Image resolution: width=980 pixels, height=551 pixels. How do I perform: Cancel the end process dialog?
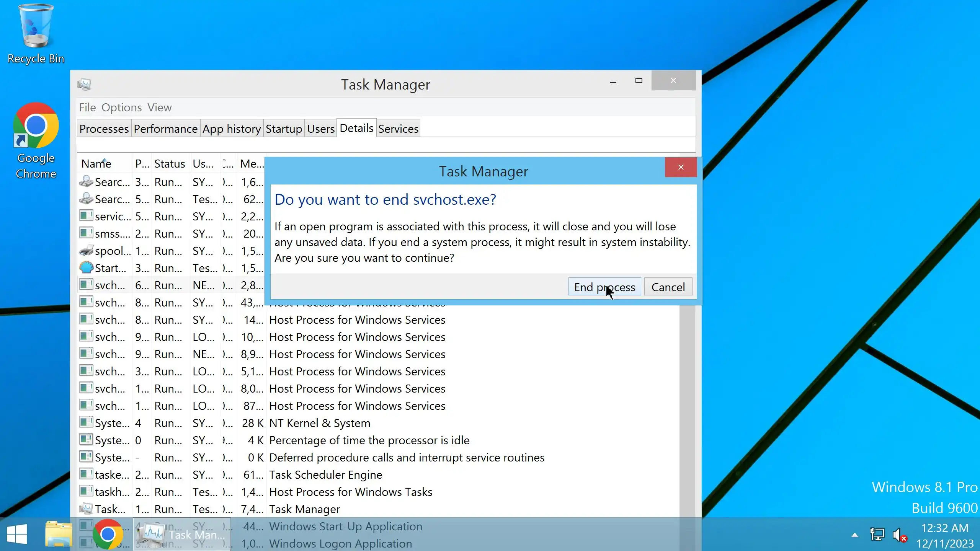tap(668, 287)
